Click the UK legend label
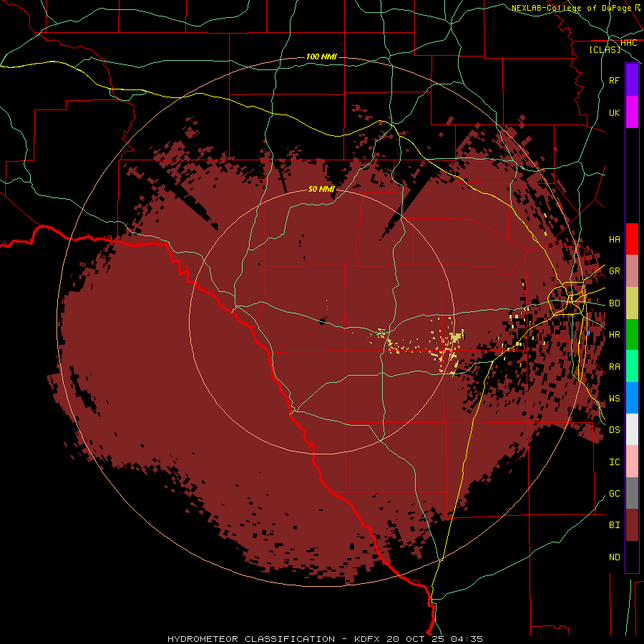The image size is (644, 644). pyautogui.click(x=615, y=112)
